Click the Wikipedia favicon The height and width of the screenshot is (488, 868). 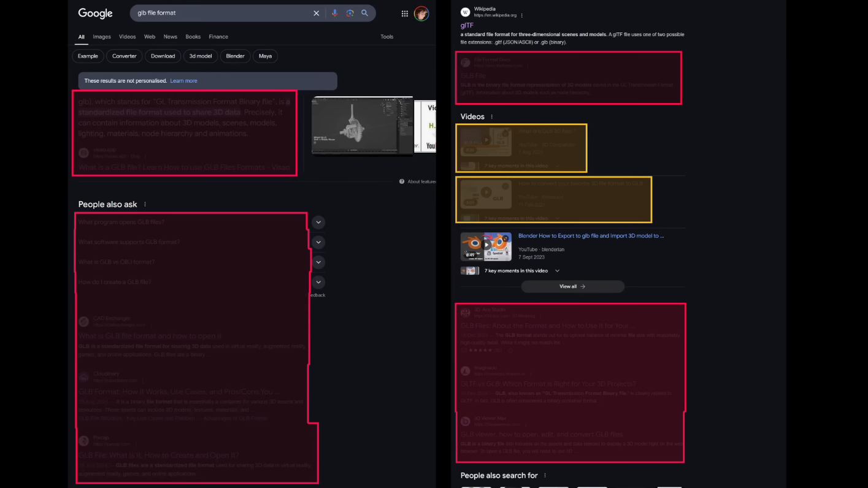tap(465, 12)
